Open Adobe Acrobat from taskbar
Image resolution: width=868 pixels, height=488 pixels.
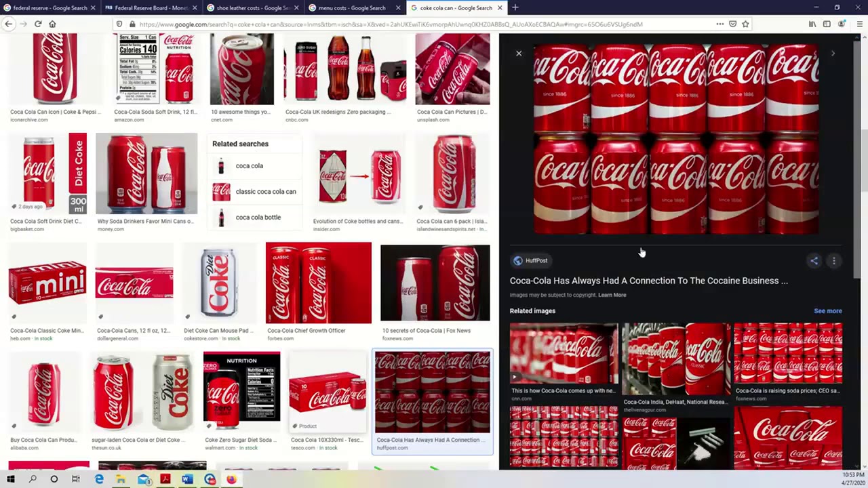click(x=165, y=479)
